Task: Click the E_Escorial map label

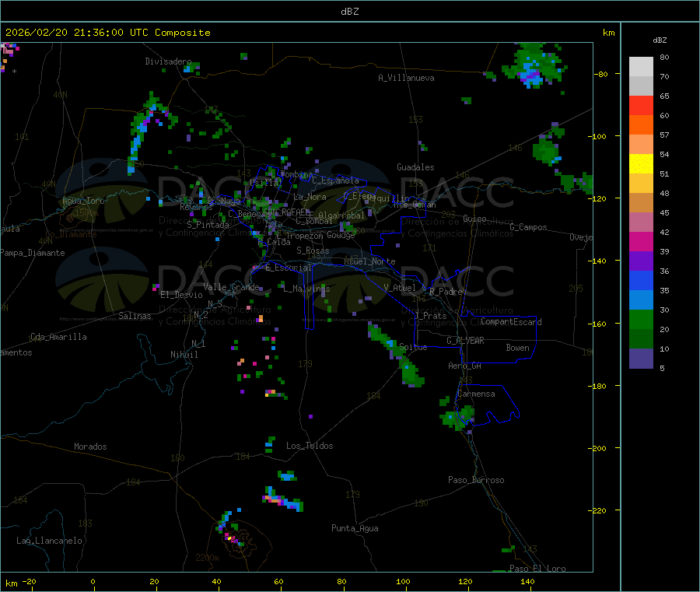Action: click(x=288, y=268)
